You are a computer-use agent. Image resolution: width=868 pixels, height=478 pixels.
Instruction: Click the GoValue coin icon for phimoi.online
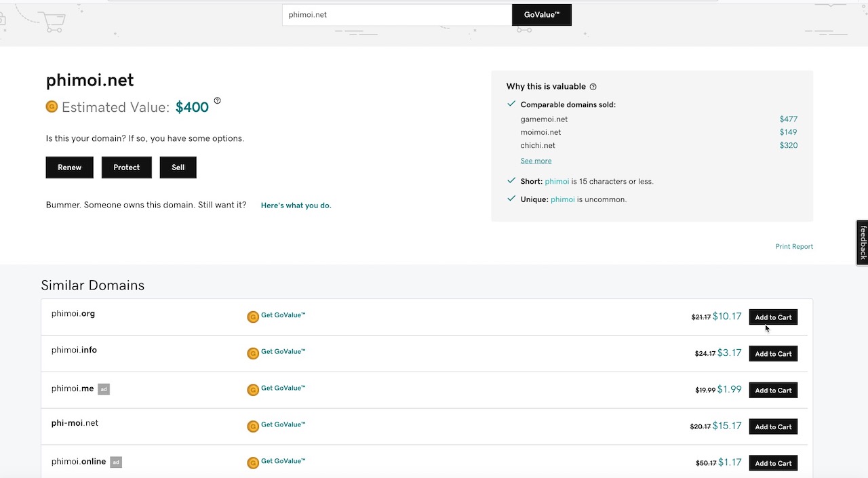click(253, 463)
